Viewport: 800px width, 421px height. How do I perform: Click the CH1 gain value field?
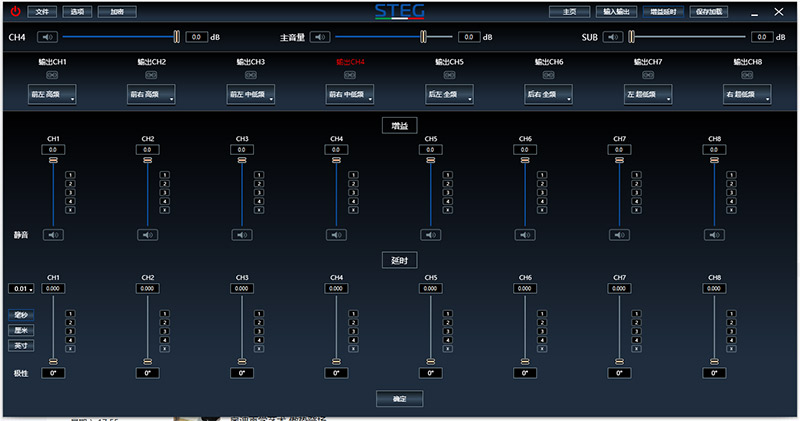[53, 150]
